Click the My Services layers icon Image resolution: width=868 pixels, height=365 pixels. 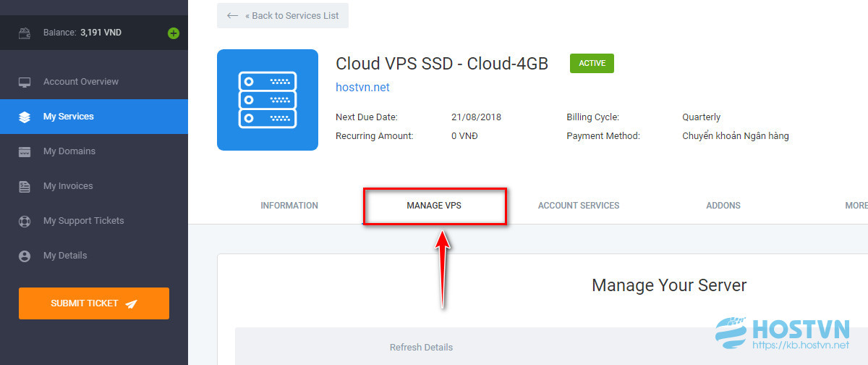pos(25,117)
